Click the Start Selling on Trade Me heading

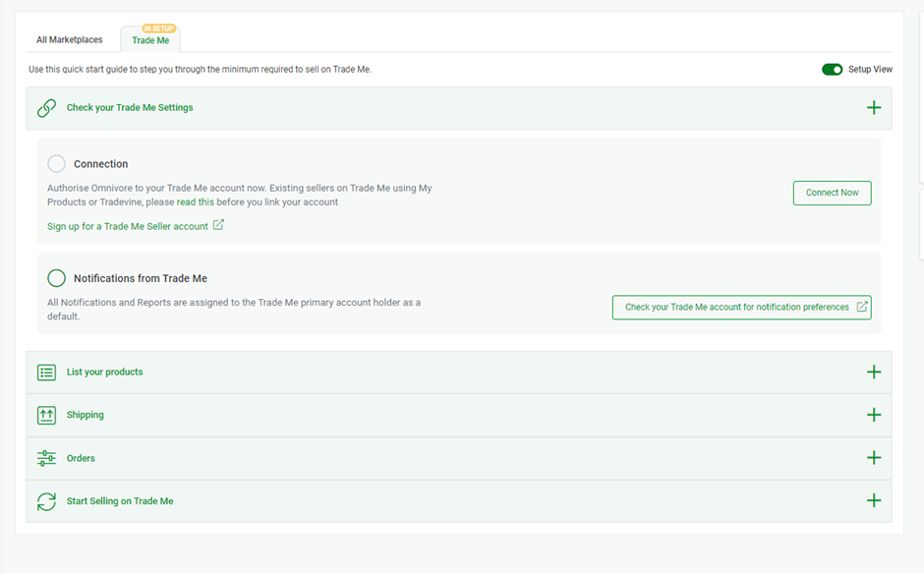click(x=120, y=501)
